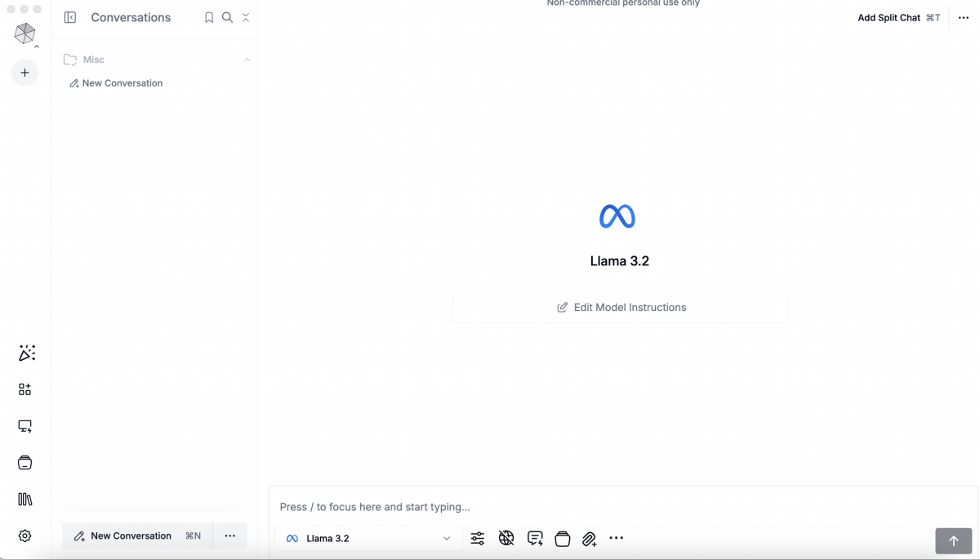Click the round plus button in left rail
This screenshot has height=560, width=980.
coord(24,73)
